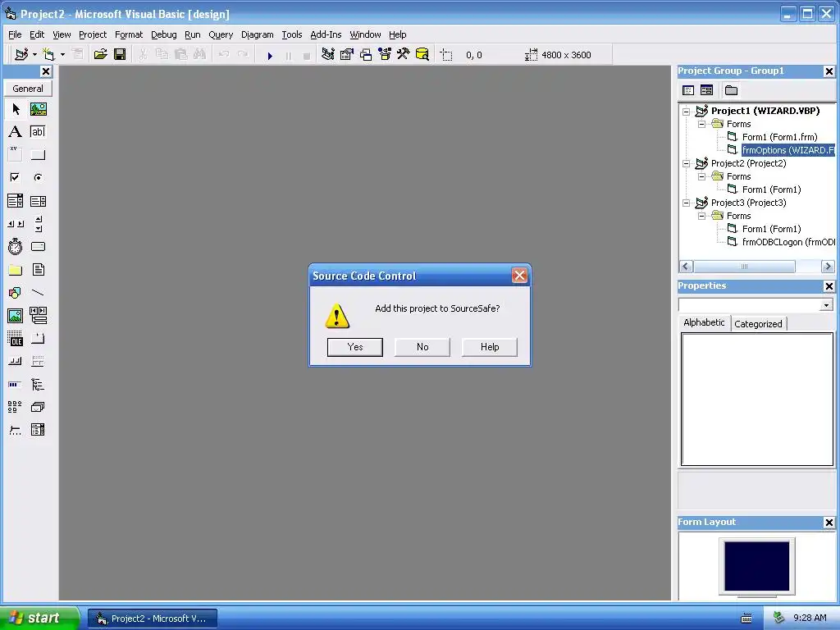Select the Data control tool
840x630 pixels.
point(38,316)
